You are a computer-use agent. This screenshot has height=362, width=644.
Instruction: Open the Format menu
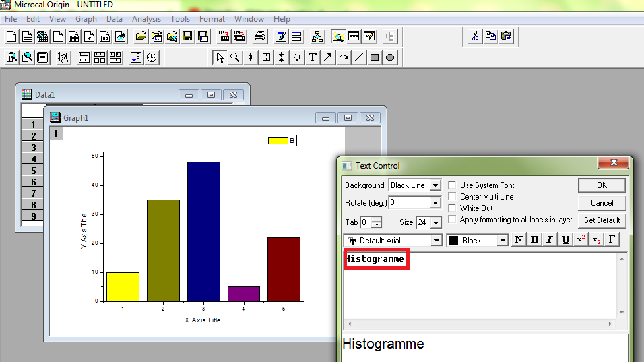(212, 19)
